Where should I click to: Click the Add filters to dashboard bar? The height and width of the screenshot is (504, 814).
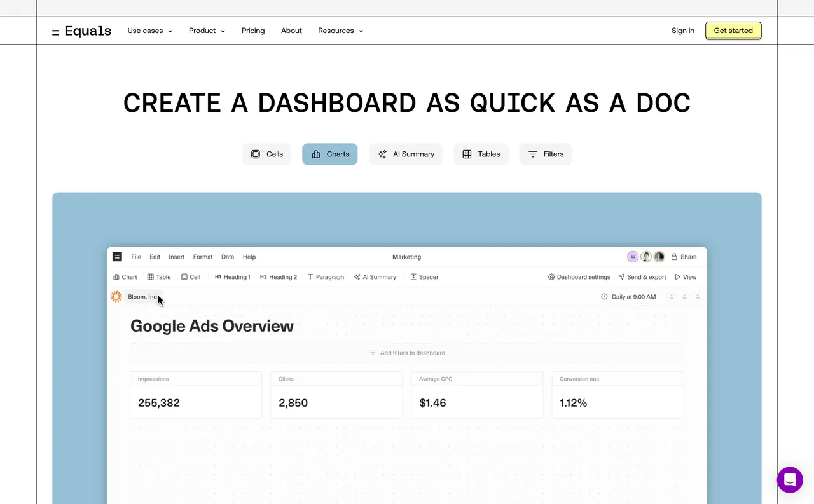pos(407,353)
